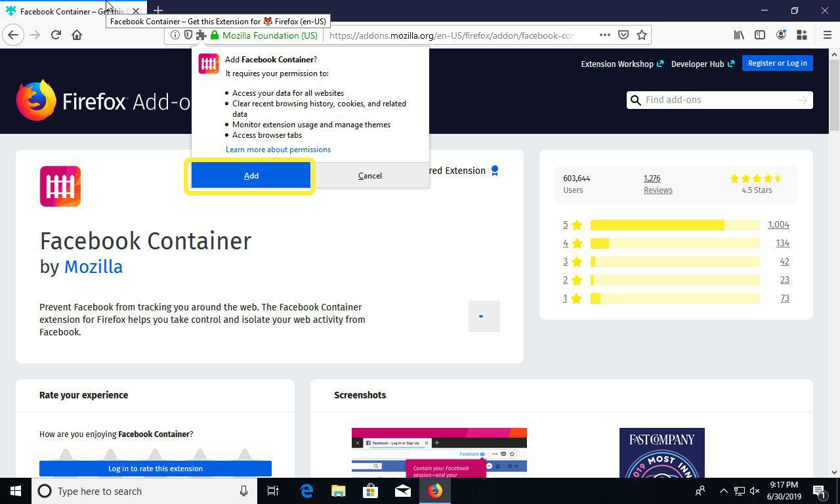Open Firefox account icon in toolbar
Image resolution: width=840 pixels, height=504 pixels.
781,35
